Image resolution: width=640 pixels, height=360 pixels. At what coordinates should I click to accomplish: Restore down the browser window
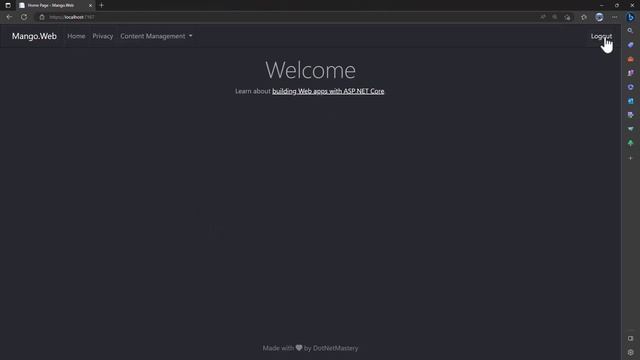click(617, 5)
